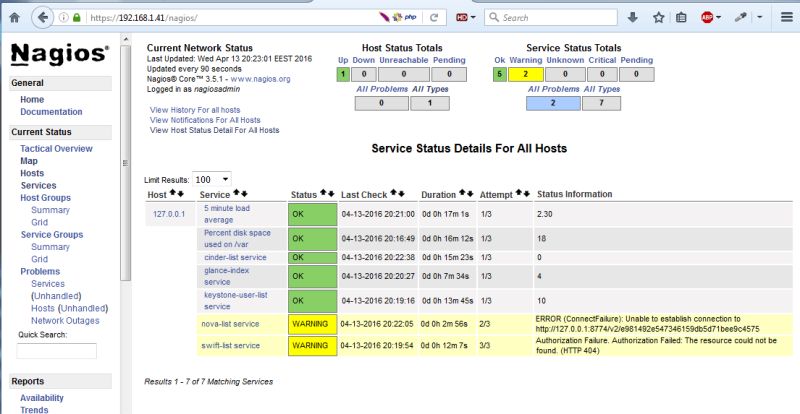800x414 pixels.
Task: Sort Duration column ascending arrow
Action: point(462,193)
